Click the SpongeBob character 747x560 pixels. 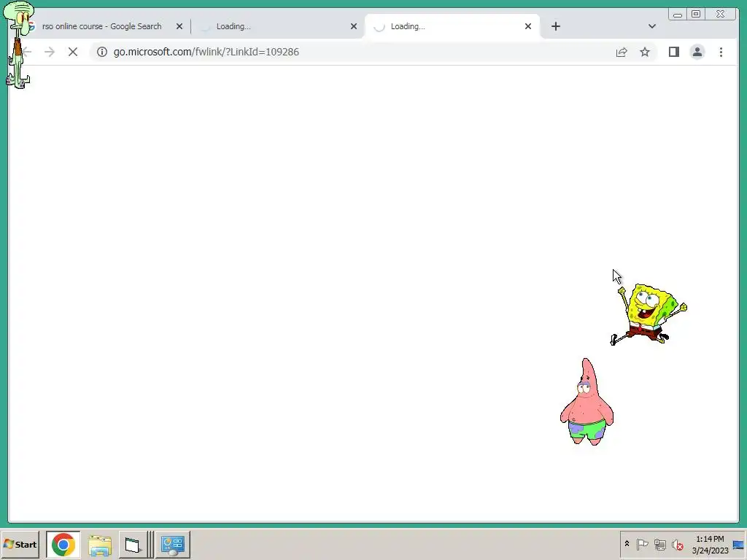[x=649, y=314]
